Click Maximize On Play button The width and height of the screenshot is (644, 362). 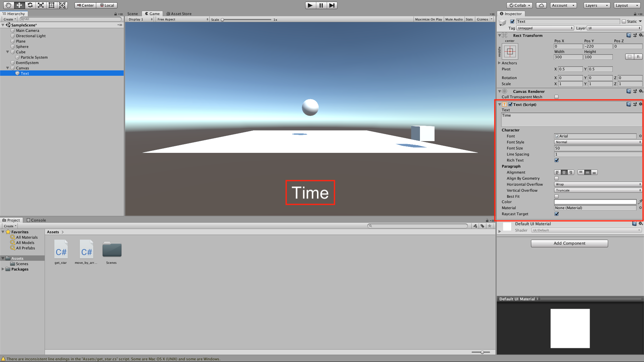tap(428, 19)
